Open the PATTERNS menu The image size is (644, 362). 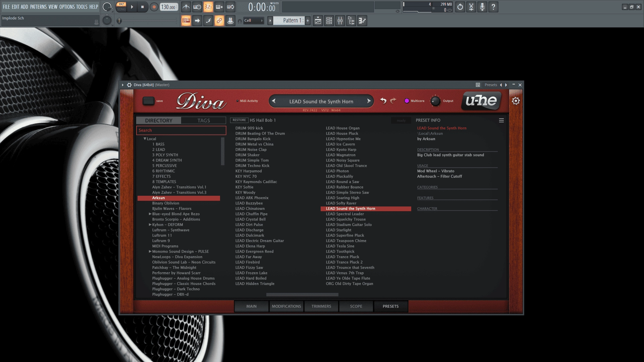[x=38, y=7]
